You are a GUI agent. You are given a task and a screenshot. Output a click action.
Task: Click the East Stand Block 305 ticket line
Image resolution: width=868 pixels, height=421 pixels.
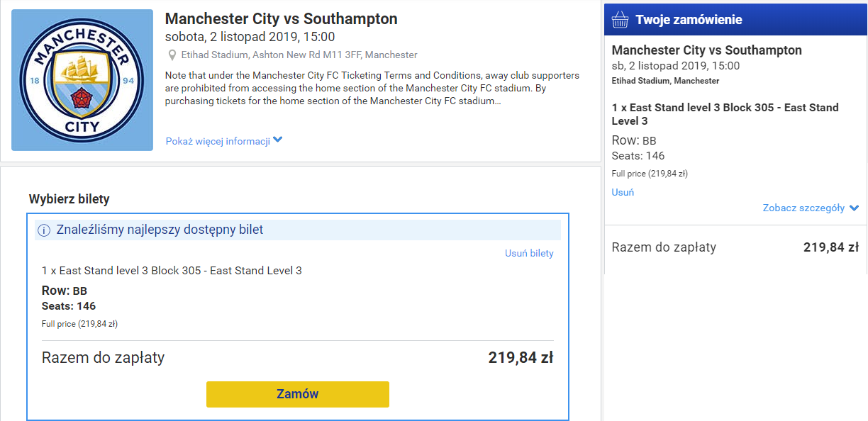tap(172, 271)
